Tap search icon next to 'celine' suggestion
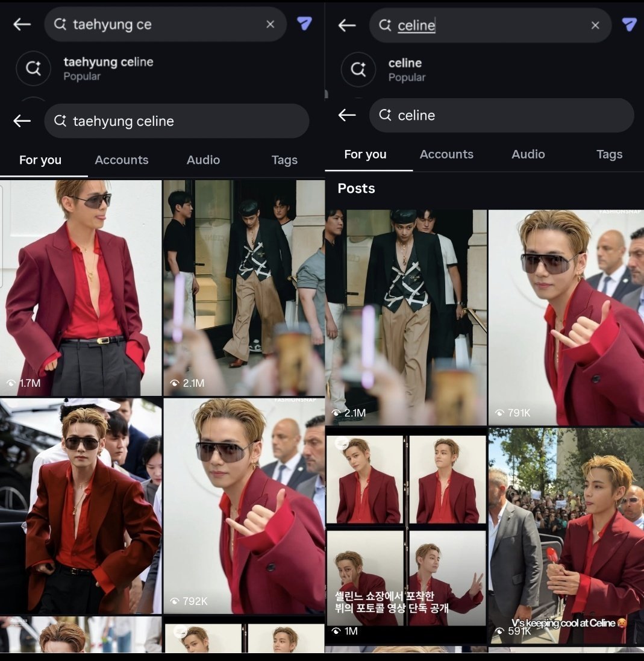644x661 pixels. (358, 69)
